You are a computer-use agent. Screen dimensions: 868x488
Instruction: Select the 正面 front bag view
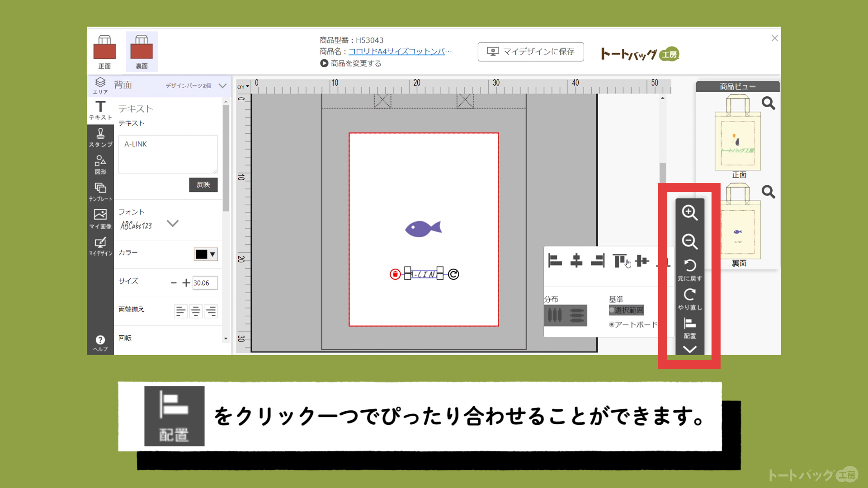(x=104, y=52)
